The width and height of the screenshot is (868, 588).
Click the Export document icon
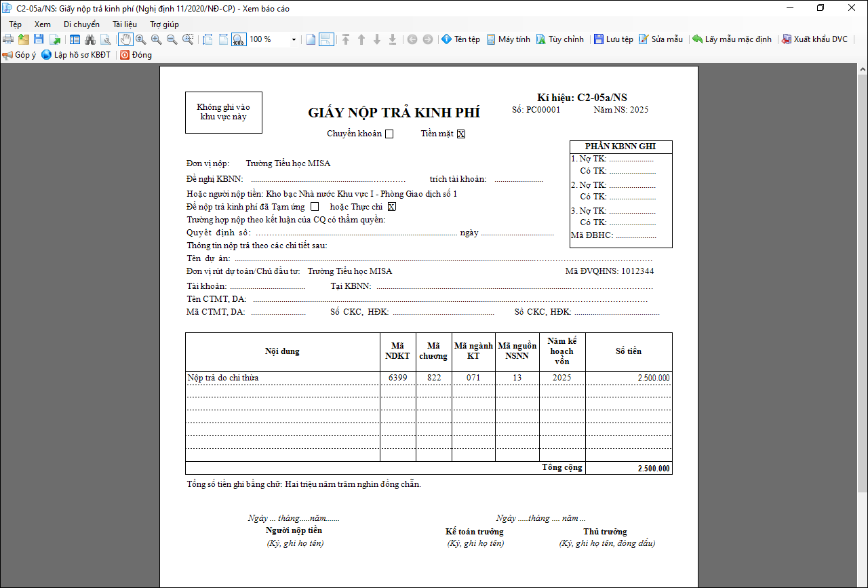[55, 39]
